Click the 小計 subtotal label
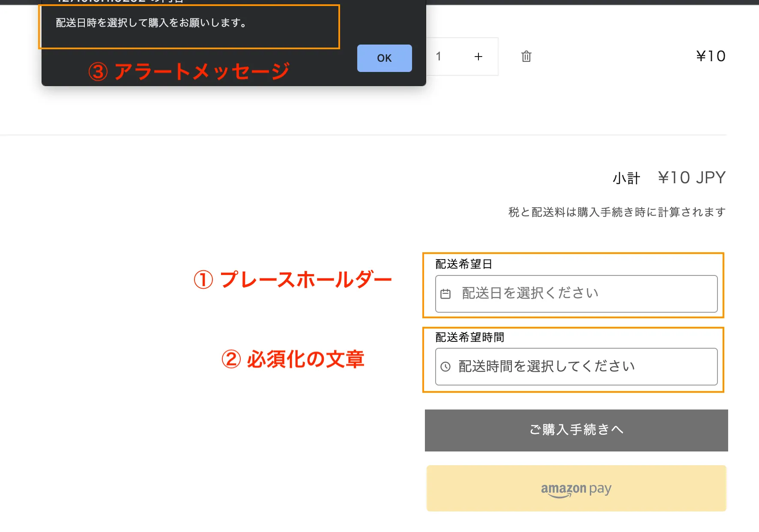Image resolution: width=759 pixels, height=532 pixels. click(626, 178)
